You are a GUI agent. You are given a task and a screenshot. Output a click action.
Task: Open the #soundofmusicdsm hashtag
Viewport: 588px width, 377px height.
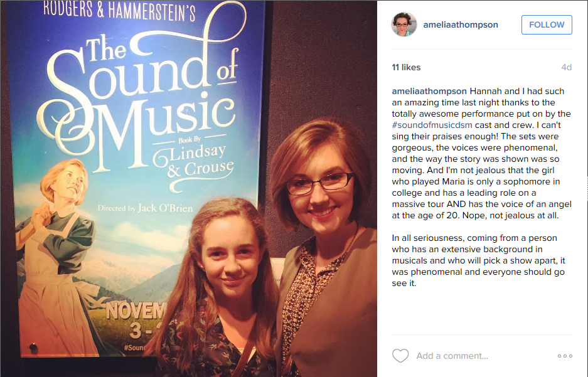tap(432, 125)
